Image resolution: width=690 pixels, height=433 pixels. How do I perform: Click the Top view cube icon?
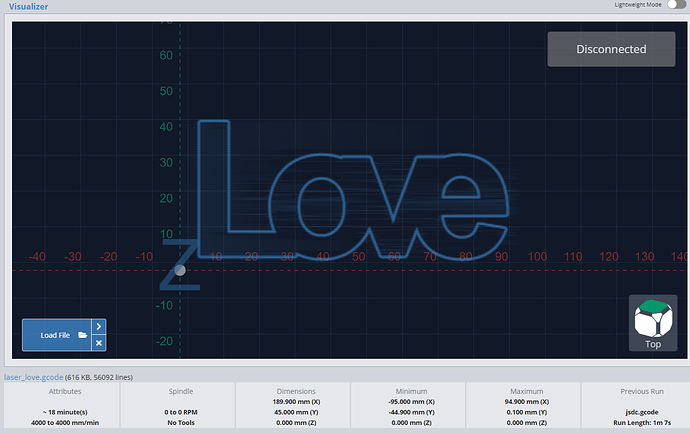pyautogui.click(x=653, y=323)
